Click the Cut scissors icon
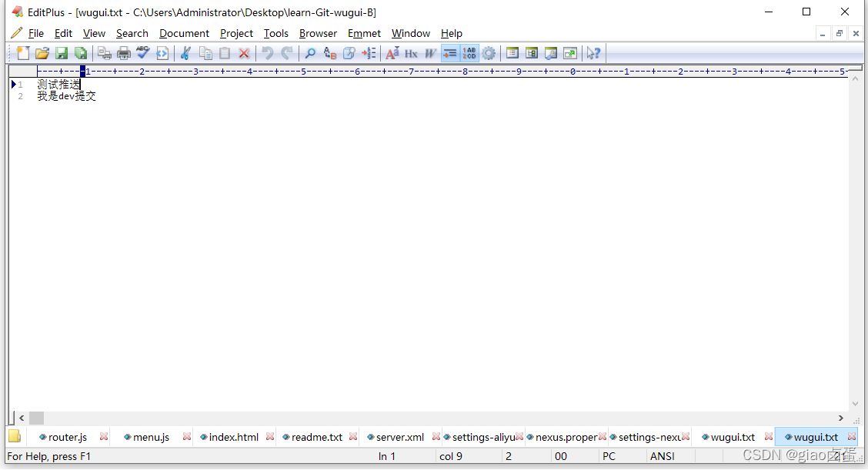This screenshot has height=470, width=868. point(185,53)
